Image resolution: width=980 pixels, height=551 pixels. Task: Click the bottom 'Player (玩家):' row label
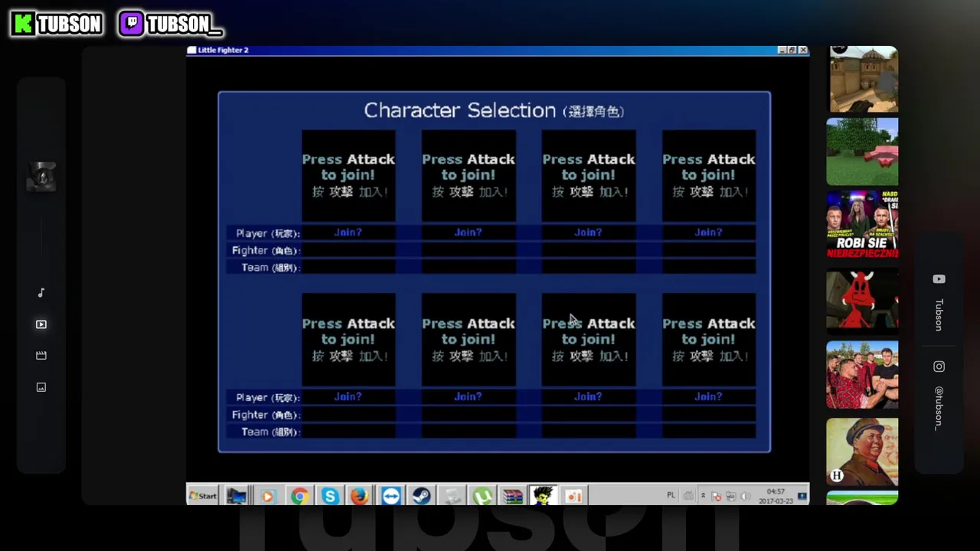(x=268, y=398)
